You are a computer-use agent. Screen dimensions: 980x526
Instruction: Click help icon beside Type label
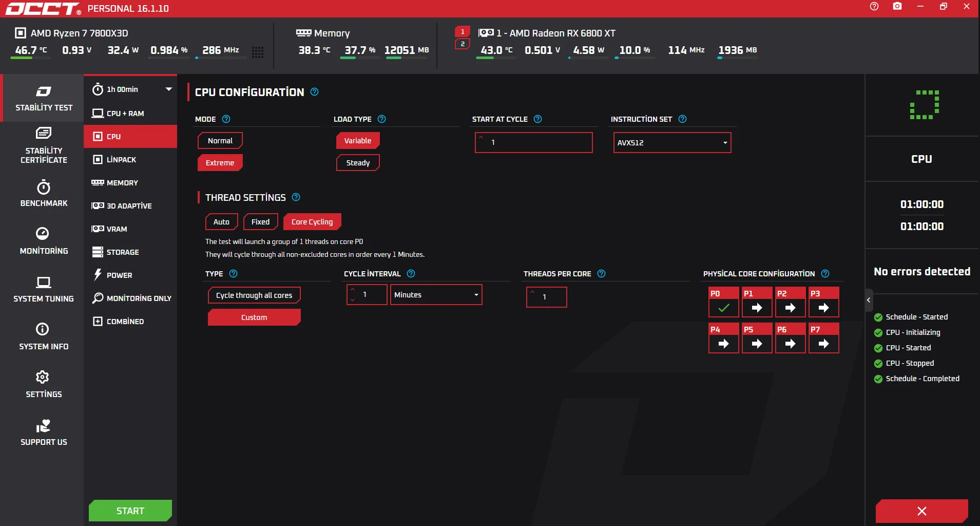(x=233, y=274)
